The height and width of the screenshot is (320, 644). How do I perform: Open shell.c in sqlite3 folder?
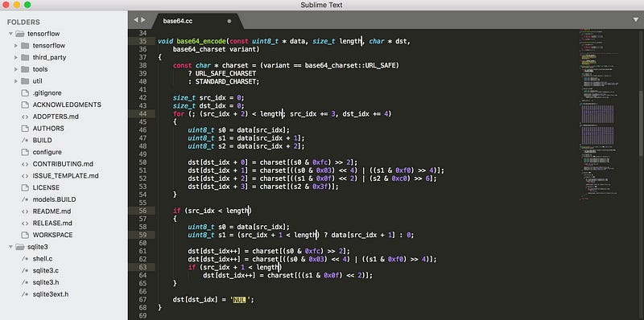[43, 259]
